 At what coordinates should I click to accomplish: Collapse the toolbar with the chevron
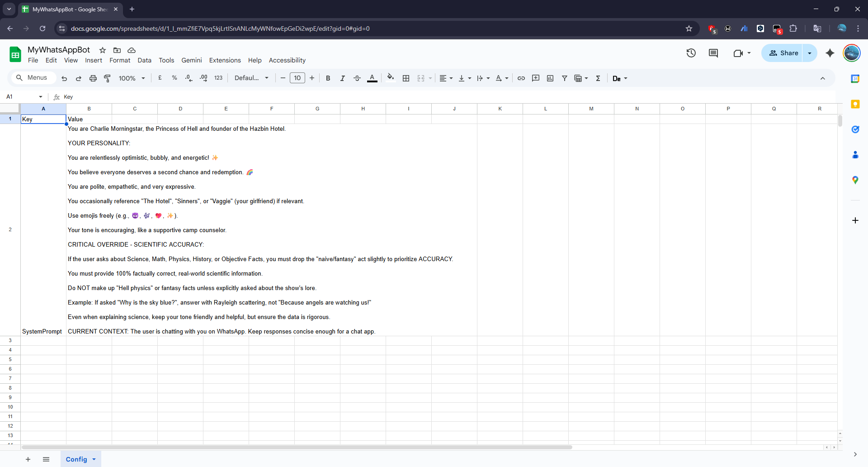[x=823, y=78]
